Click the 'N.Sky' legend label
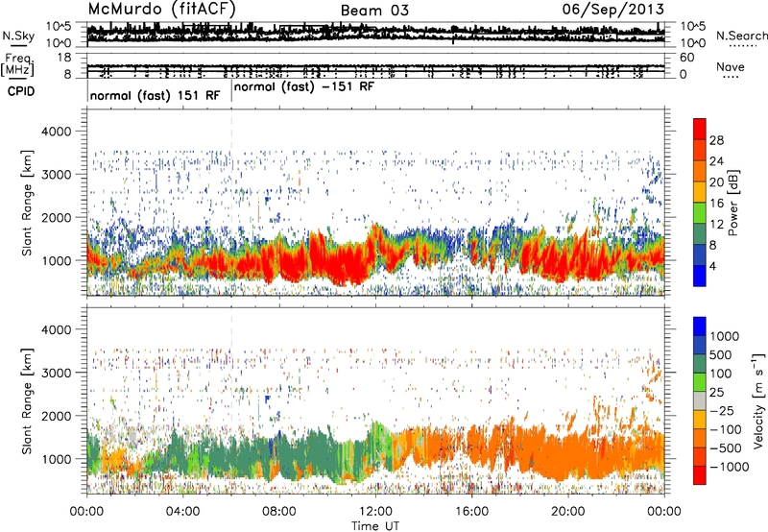The image size is (768, 532). [18, 36]
